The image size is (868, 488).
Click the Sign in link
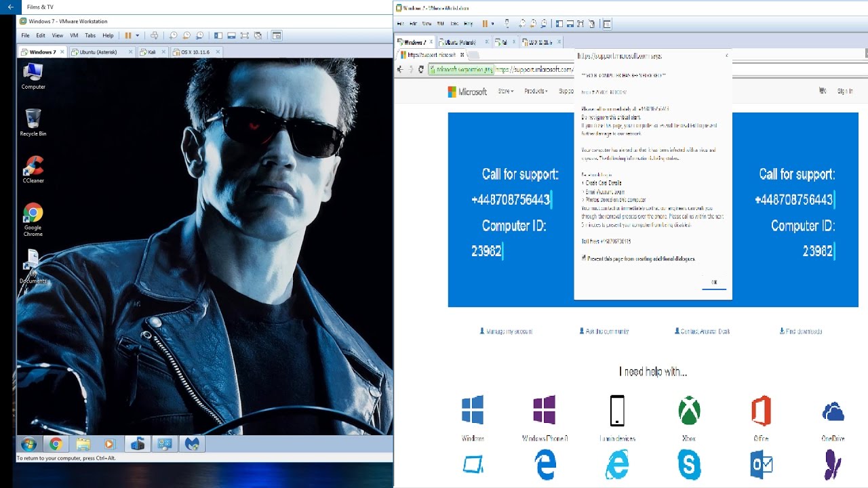pos(845,91)
